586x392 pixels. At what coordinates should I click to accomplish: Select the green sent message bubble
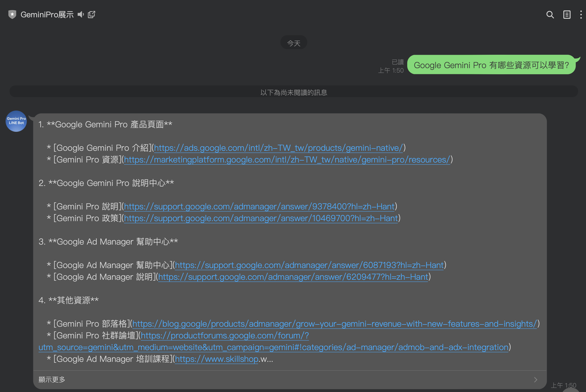tap(492, 65)
